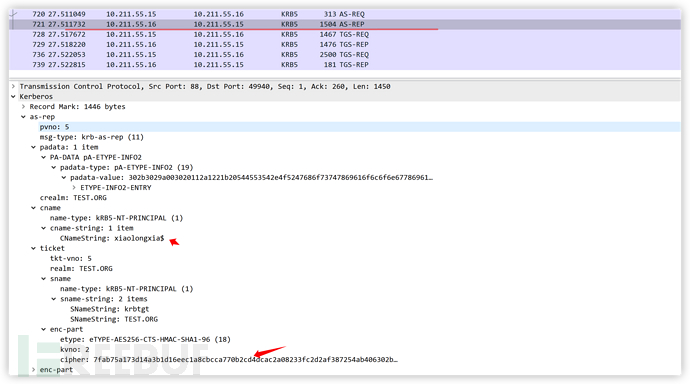Collapse the cname node

pos(33,208)
